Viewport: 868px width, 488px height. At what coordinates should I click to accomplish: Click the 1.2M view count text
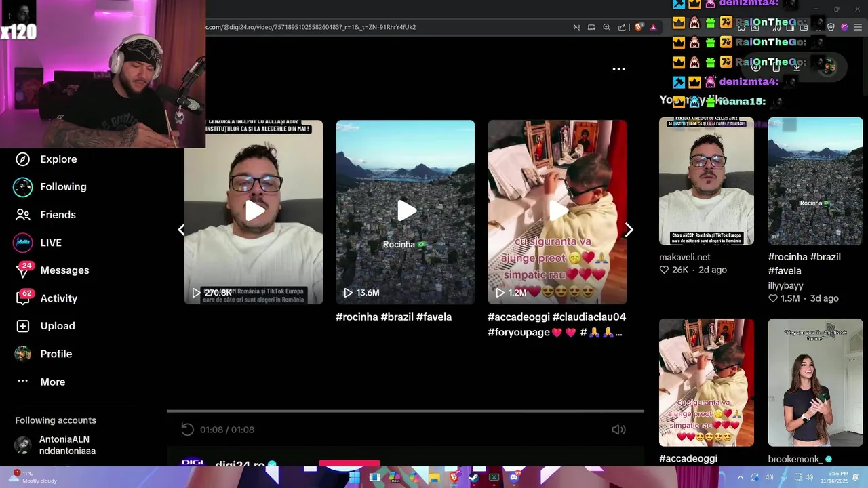[517, 293]
